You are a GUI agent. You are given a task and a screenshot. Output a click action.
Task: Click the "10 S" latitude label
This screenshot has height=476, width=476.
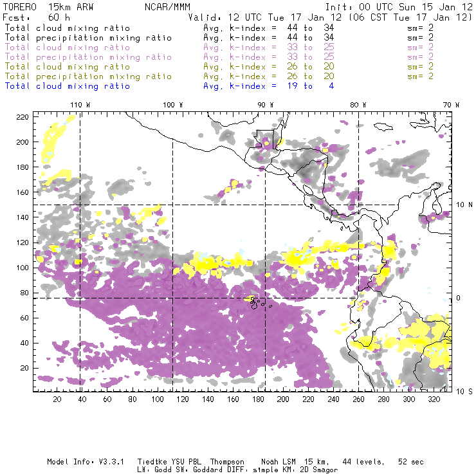(x=464, y=391)
